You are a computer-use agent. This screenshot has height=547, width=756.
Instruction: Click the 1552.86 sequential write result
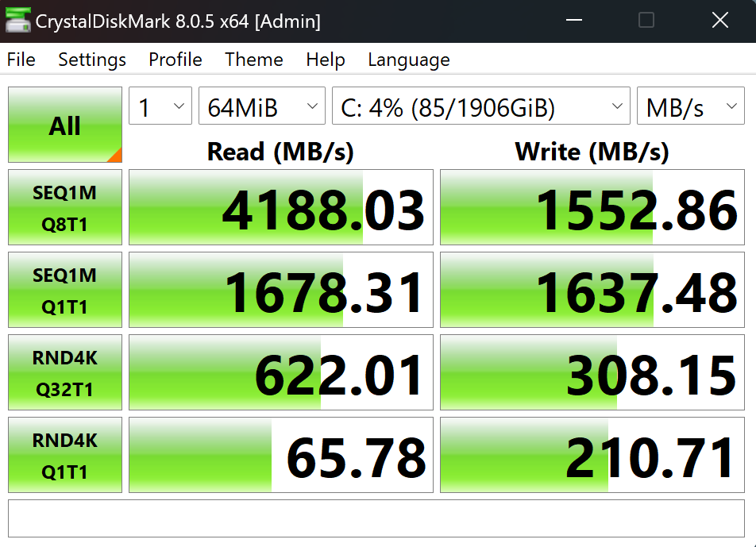pyautogui.click(x=592, y=207)
